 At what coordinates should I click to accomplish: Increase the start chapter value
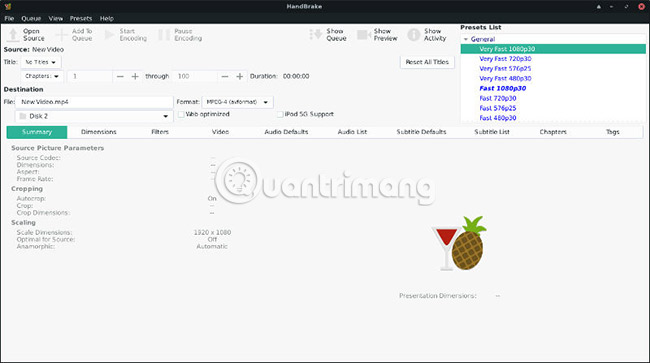point(135,76)
